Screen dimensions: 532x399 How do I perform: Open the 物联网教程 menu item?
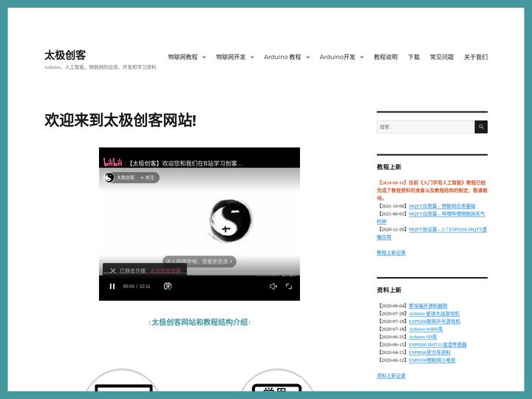coord(183,57)
